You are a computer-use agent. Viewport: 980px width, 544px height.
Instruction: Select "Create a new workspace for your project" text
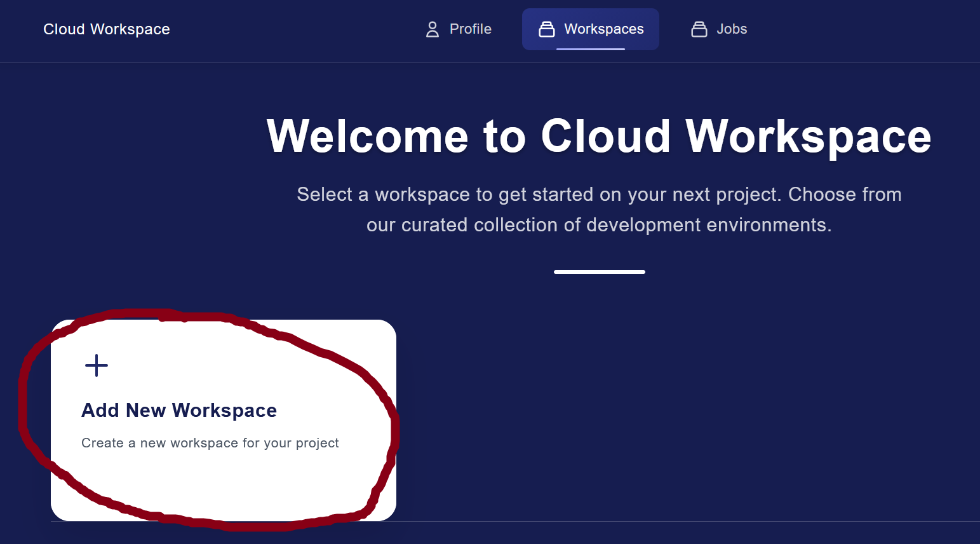tap(210, 443)
